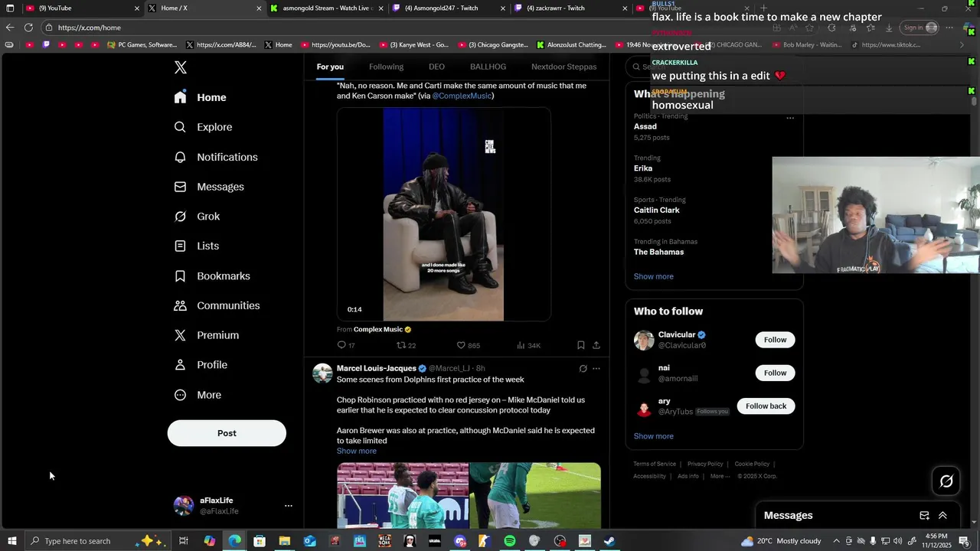The width and height of the screenshot is (980, 551).
Task: Bookmark the Complex Music post
Action: [x=581, y=345]
